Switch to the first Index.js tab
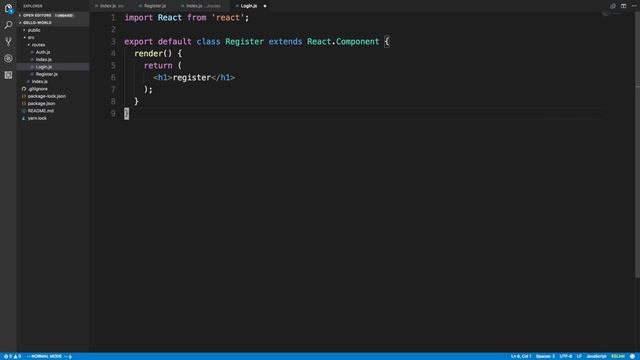Image resolution: width=640 pixels, height=360 pixels. [111, 6]
